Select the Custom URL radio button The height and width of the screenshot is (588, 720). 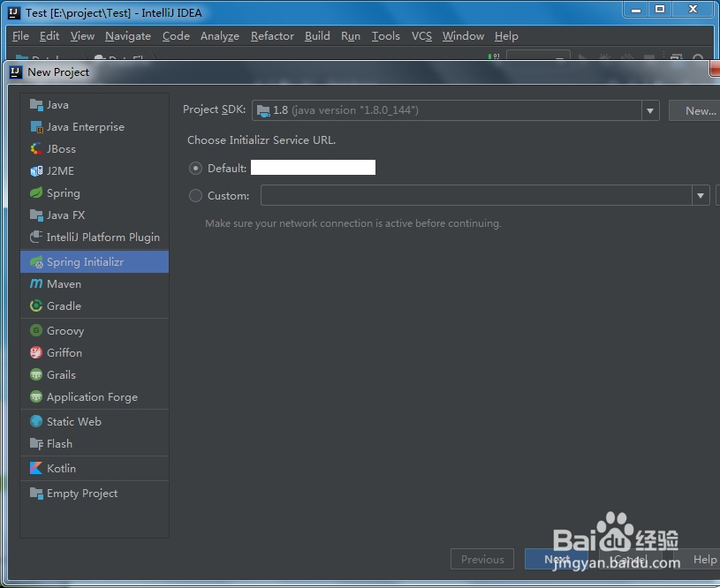pyautogui.click(x=195, y=195)
